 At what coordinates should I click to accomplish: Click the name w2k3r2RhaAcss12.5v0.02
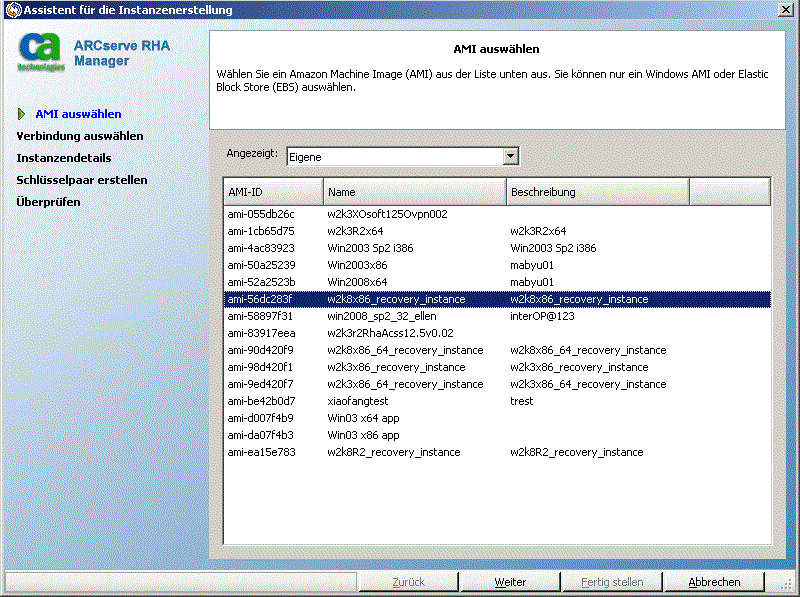pos(390,333)
